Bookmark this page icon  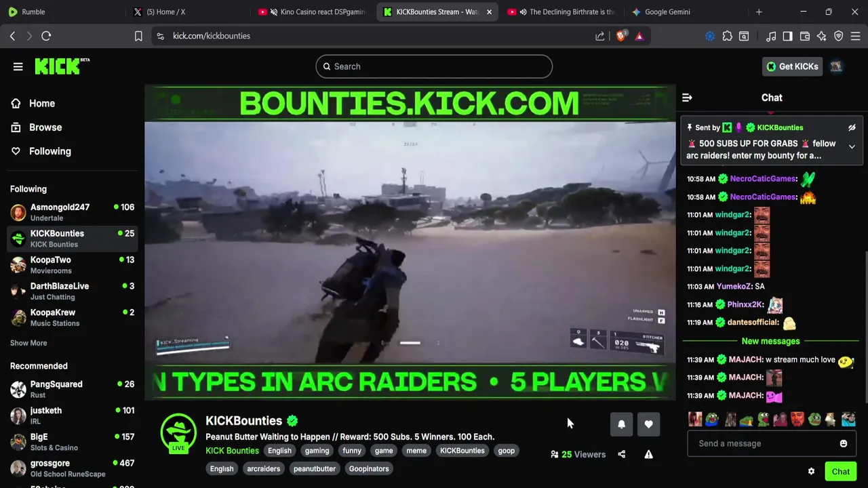pyautogui.click(x=138, y=36)
